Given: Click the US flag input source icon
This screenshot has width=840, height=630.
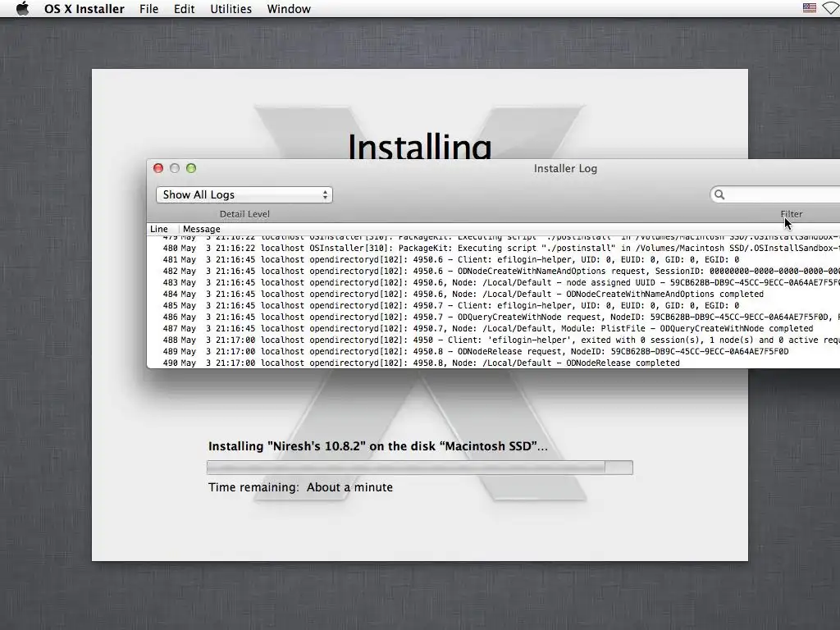Looking at the screenshot, I should pos(810,8).
